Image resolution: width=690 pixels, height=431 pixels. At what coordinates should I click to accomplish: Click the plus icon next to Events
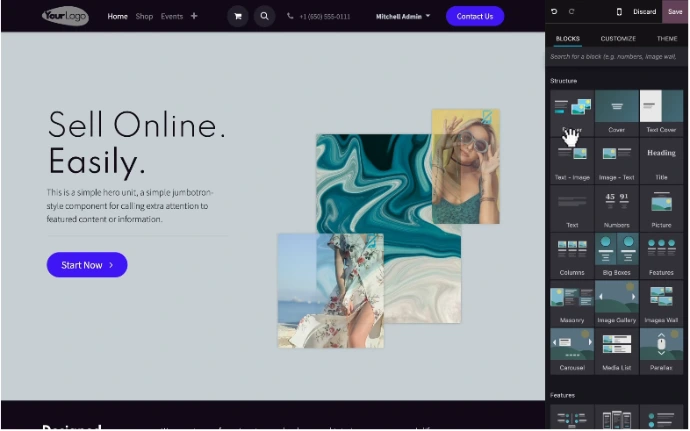coord(194,16)
